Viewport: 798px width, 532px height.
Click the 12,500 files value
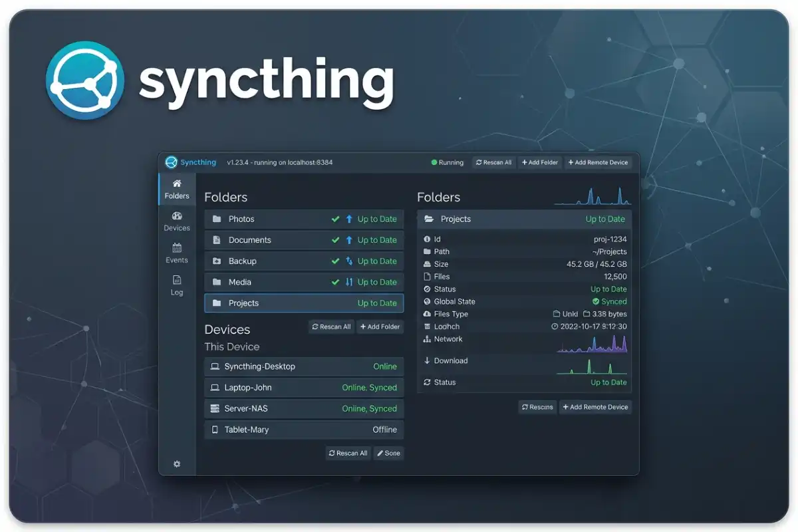click(x=615, y=277)
